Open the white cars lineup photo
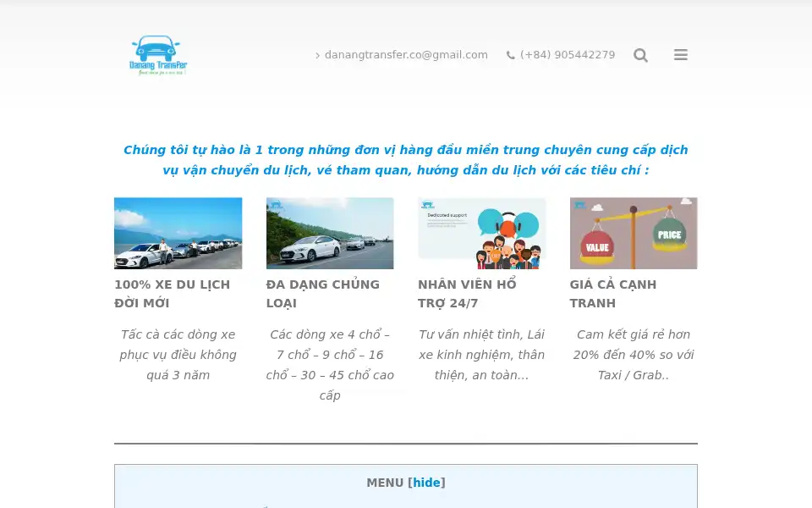This screenshot has height=508, width=812. (x=178, y=234)
